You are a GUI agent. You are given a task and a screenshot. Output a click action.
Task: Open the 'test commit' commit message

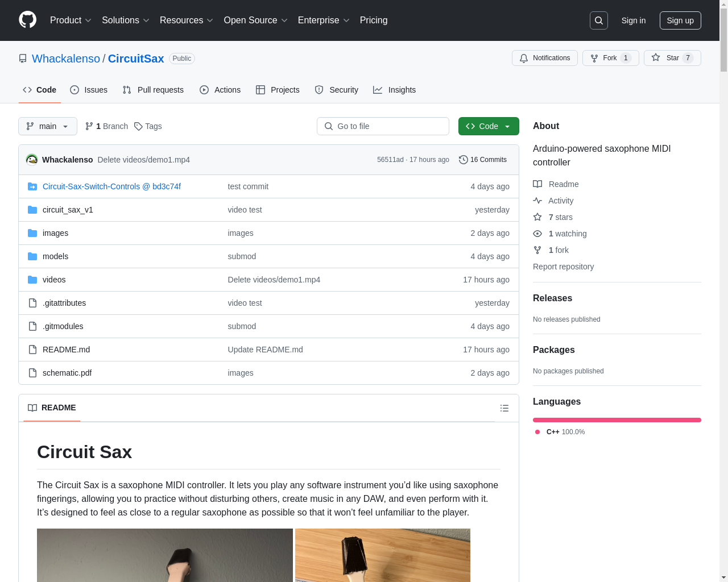pos(248,186)
